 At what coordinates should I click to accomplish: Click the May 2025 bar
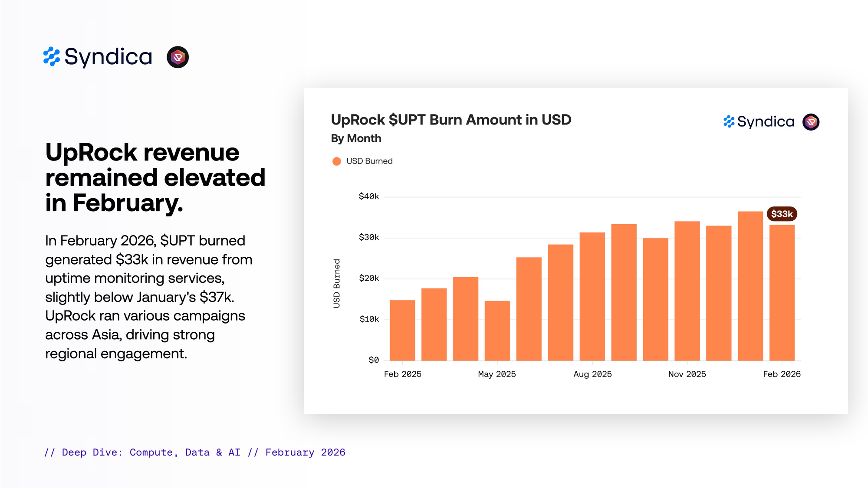click(497, 331)
